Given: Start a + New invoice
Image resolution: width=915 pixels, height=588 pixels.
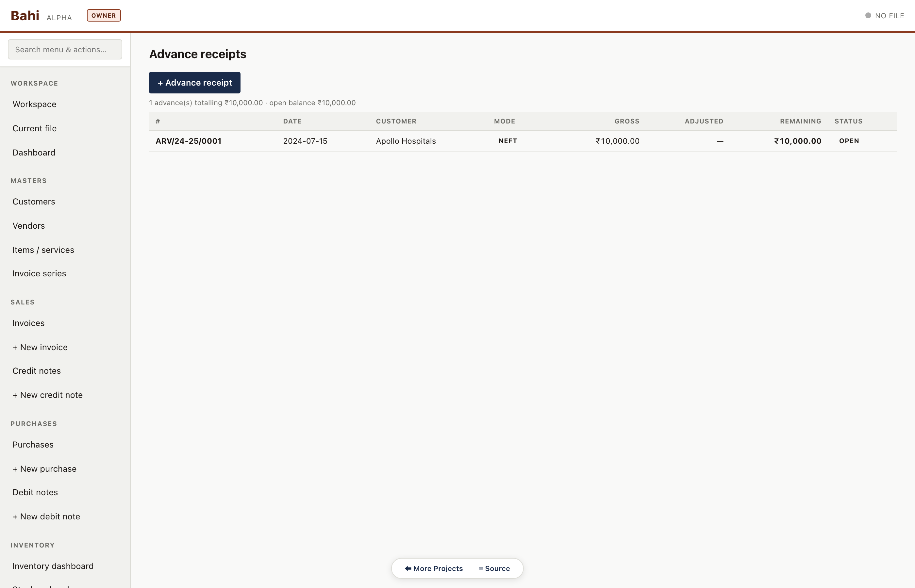Looking at the screenshot, I should (x=40, y=348).
